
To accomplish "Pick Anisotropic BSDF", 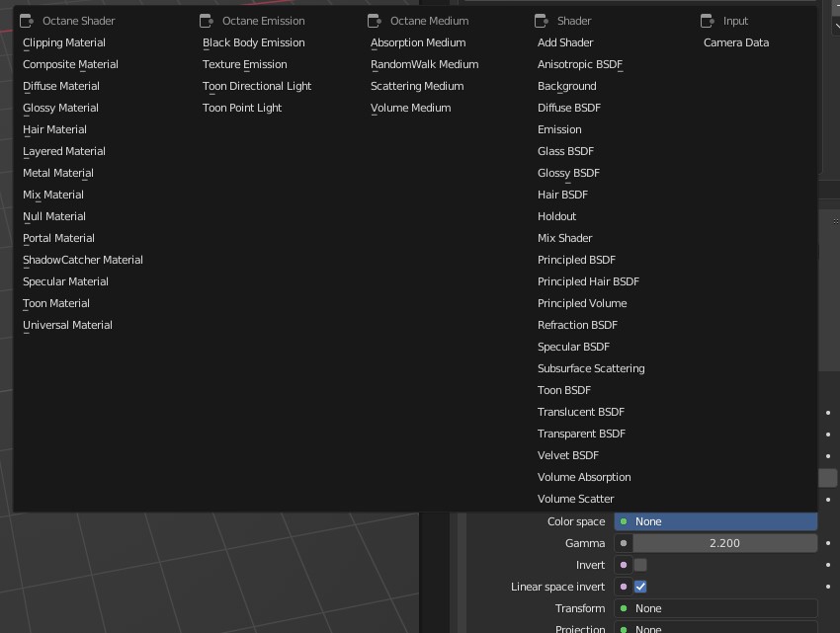I will [x=580, y=64].
